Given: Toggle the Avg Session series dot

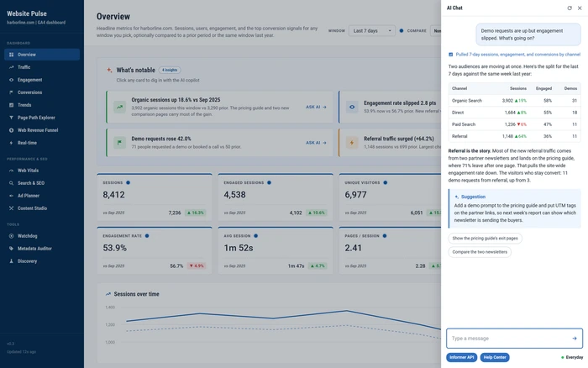Looking at the screenshot, I should pos(255,236).
